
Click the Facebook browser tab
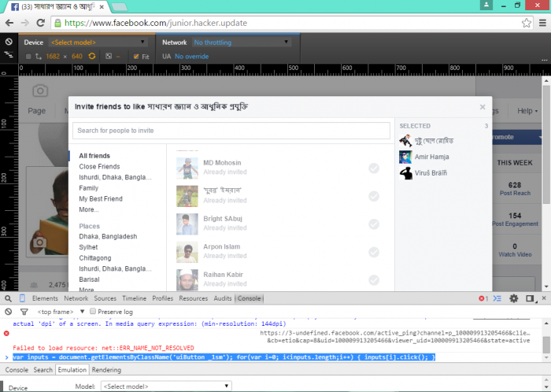(x=58, y=6)
